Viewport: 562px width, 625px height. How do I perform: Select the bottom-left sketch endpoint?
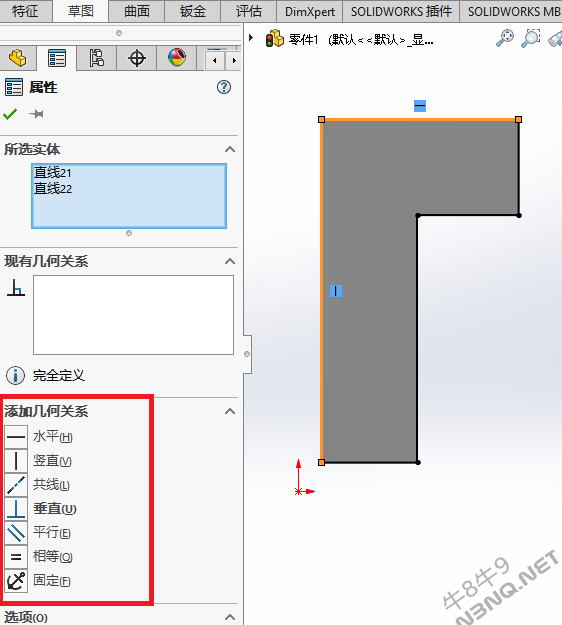pyautogui.click(x=322, y=462)
